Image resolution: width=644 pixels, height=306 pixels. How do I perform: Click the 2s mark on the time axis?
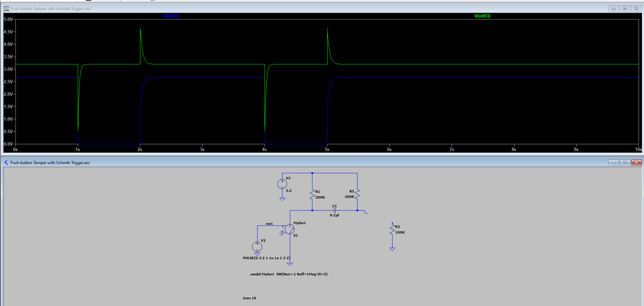click(x=140, y=149)
